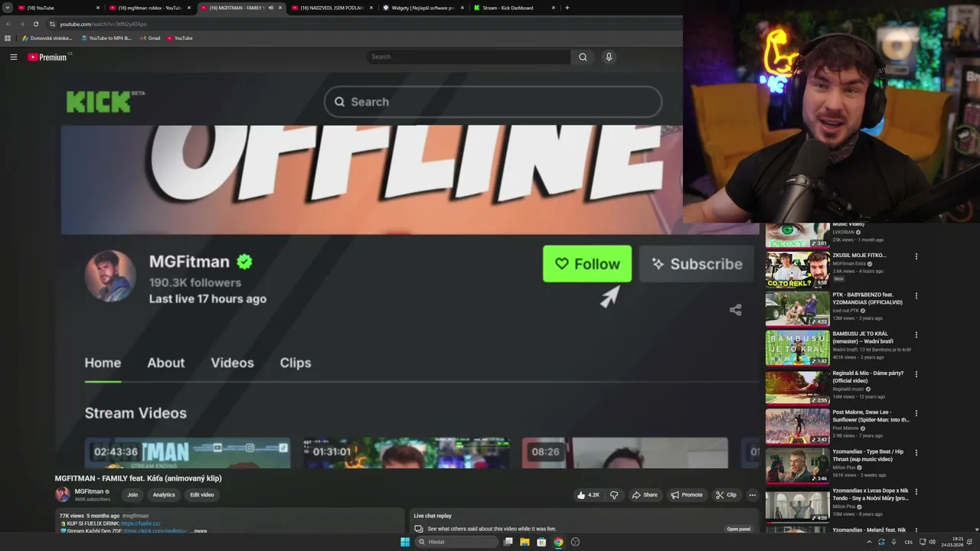This screenshot has height=551, width=980.
Task: Click the Windows Start button
Action: coord(405,542)
